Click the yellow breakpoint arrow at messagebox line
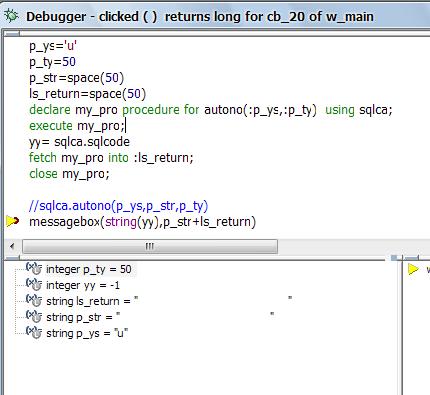Viewport: 430px width, 395px height. pos(13,221)
